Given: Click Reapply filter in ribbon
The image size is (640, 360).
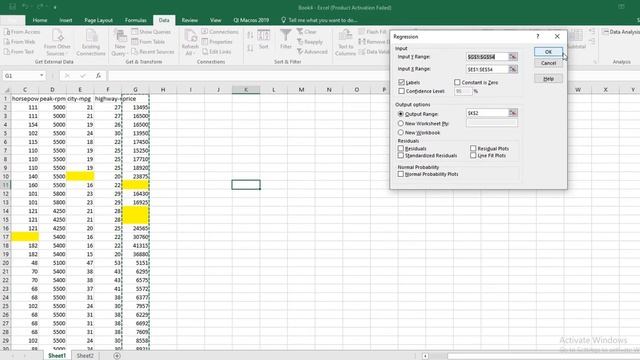Looking at the screenshot, I should click(x=309, y=42).
